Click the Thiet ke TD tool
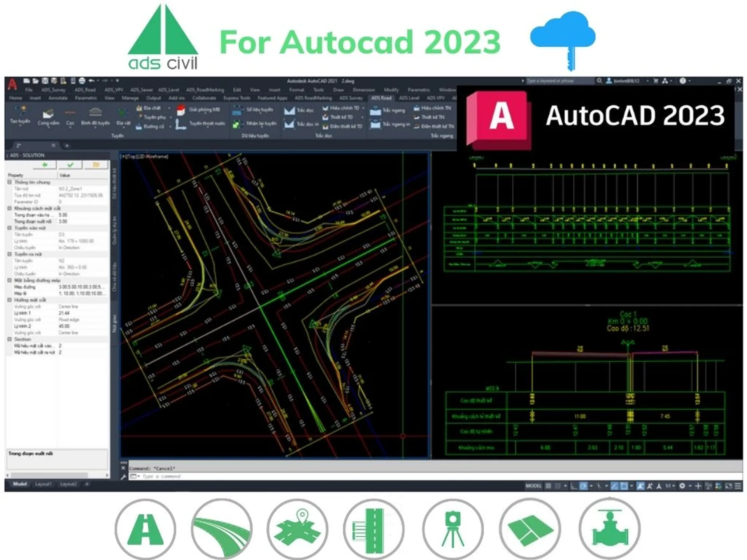The image size is (747, 560). tap(337, 117)
